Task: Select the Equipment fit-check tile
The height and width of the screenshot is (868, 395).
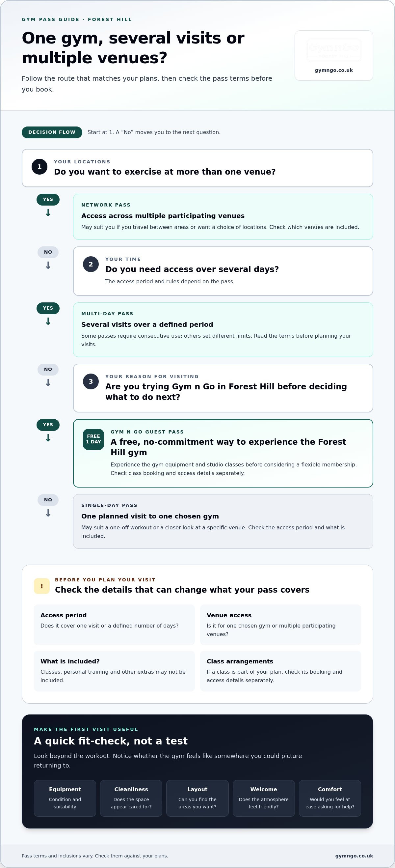Action: point(65,798)
